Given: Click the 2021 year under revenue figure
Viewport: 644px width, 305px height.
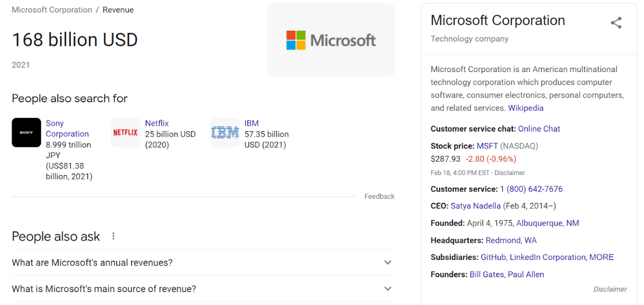Looking at the screenshot, I should [21, 65].
